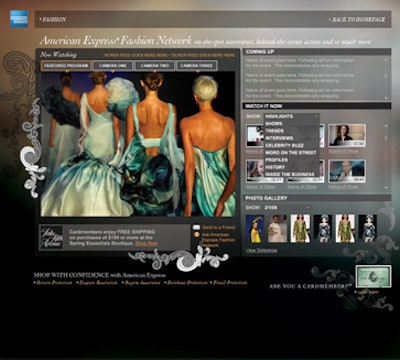
Task: Select History in the show dropdown
Action: [x=275, y=167]
